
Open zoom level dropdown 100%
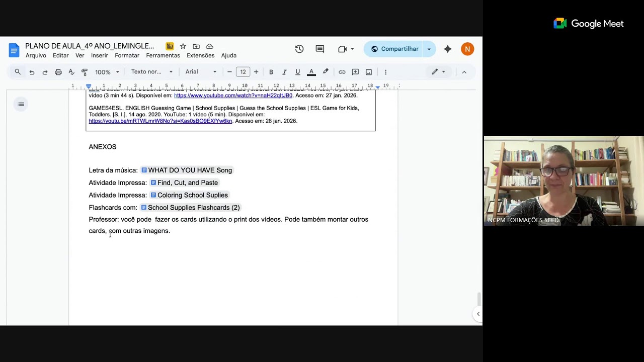pyautogui.click(x=107, y=72)
